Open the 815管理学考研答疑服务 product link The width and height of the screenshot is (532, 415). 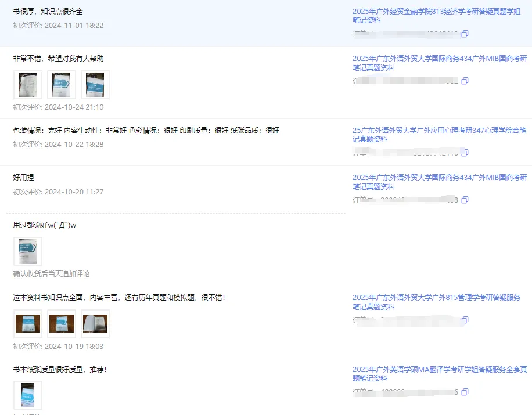coord(437,302)
